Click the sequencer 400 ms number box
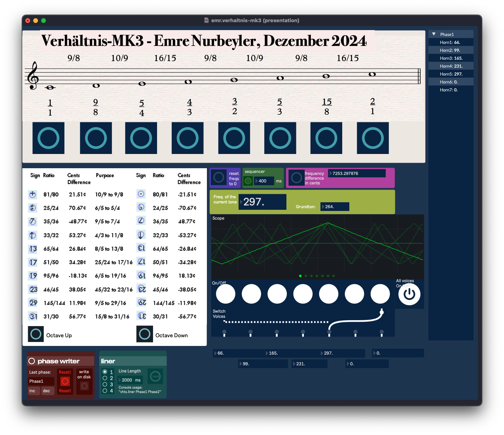This screenshot has height=435, width=504. [264, 181]
